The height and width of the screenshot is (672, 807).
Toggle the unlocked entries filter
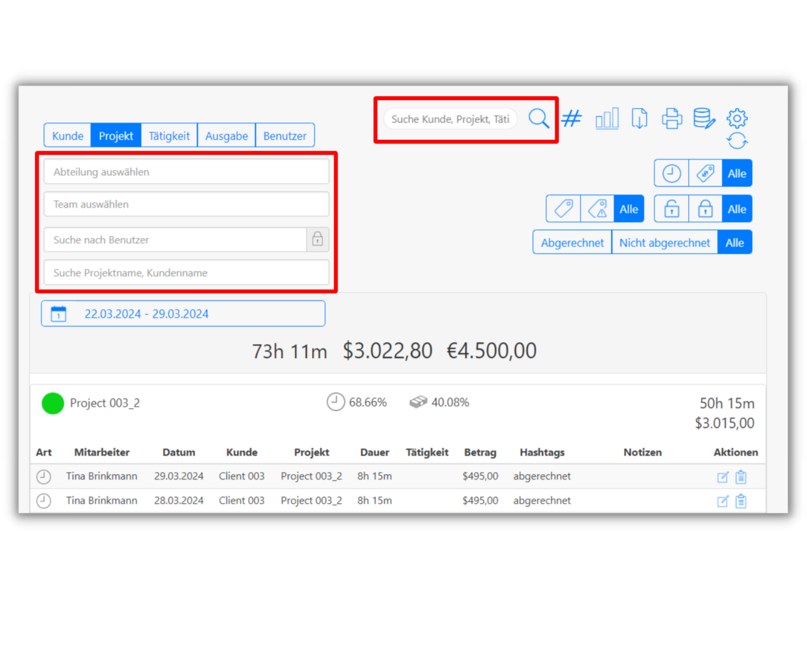(x=671, y=209)
